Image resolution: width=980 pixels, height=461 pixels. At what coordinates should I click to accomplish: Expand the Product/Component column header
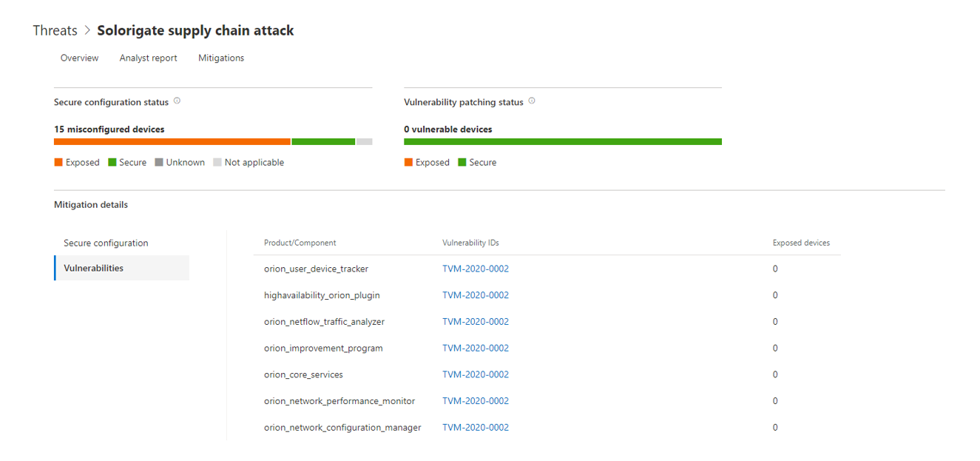click(300, 242)
